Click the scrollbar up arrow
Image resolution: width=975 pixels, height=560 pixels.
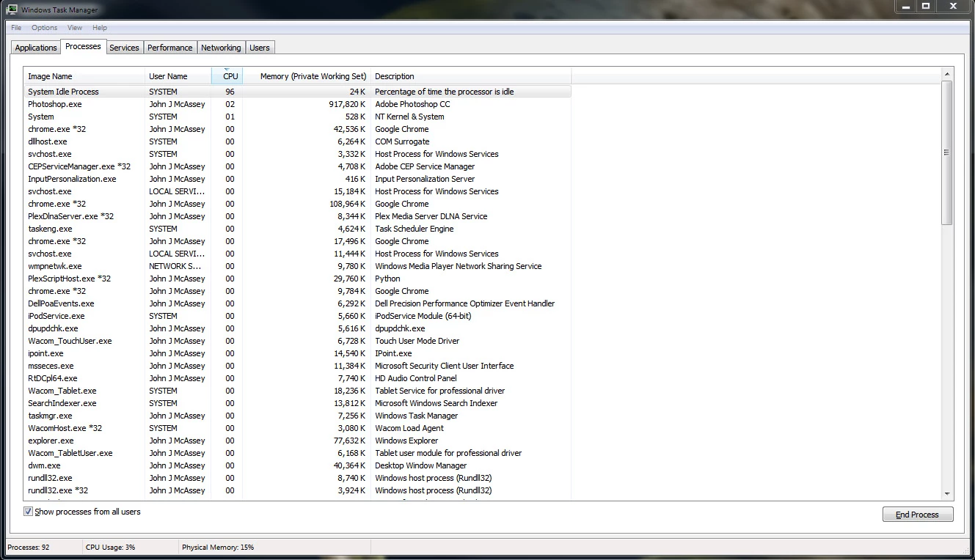click(947, 74)
